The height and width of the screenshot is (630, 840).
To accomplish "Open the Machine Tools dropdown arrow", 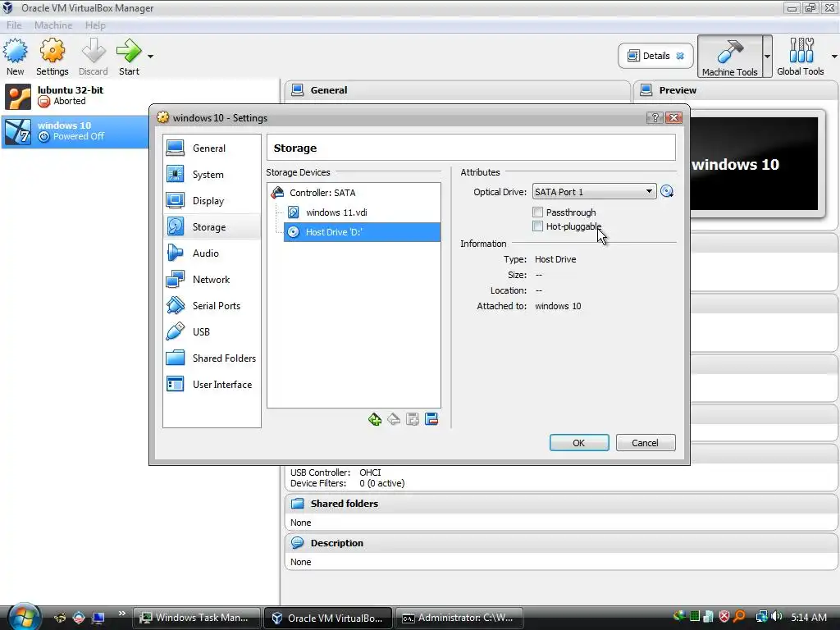I will [767, 57].
